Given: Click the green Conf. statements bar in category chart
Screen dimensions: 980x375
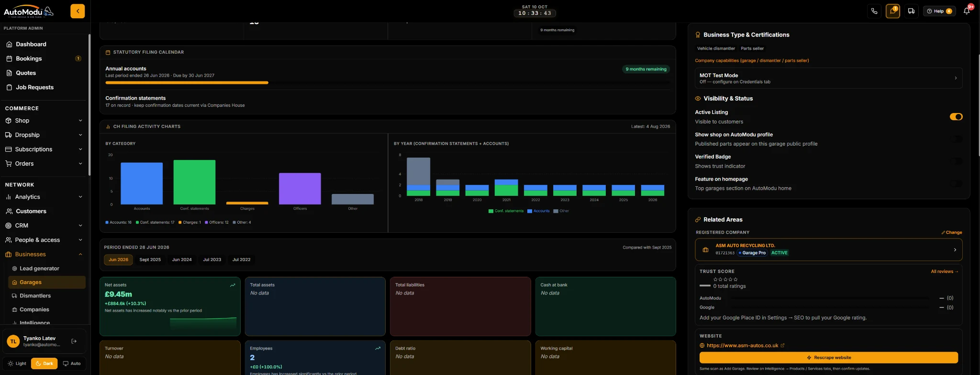Looking at the screenshot, I should pos(194,182).
